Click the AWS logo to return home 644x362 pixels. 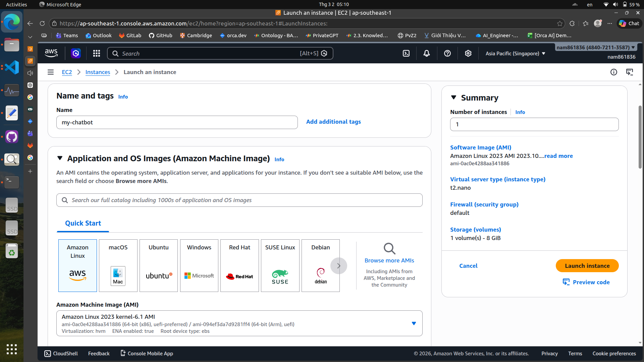tap(51, 53)
